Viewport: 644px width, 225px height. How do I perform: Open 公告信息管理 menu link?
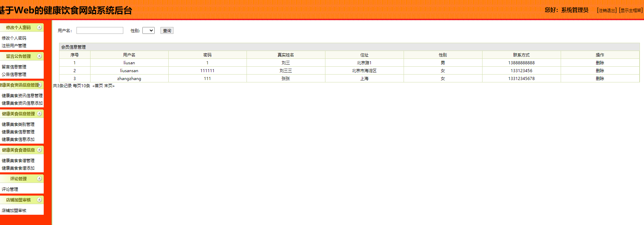14,74
